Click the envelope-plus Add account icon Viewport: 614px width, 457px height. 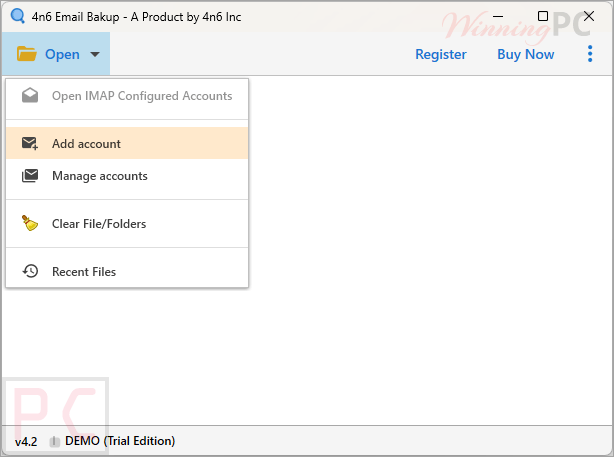coord(30,143)
